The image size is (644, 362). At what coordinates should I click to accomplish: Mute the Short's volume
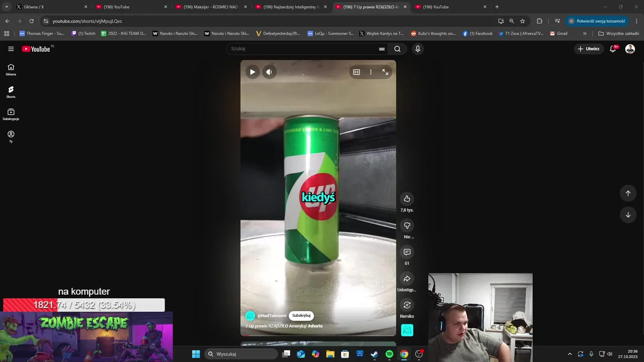(269, 72)
